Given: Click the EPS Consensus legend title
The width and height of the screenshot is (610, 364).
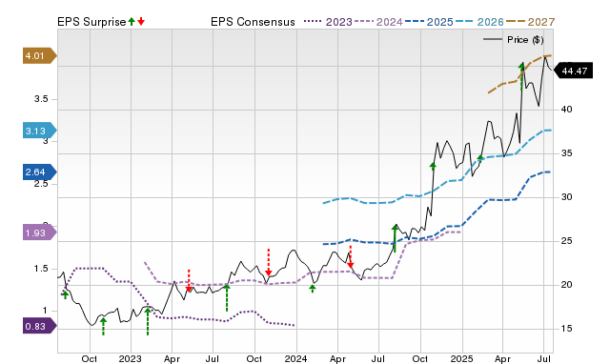Looking at the screenshot, I should tap(253, 22).
